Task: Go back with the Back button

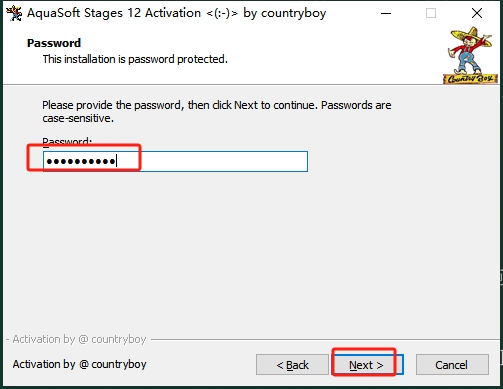Action: (x=292, y=365)
